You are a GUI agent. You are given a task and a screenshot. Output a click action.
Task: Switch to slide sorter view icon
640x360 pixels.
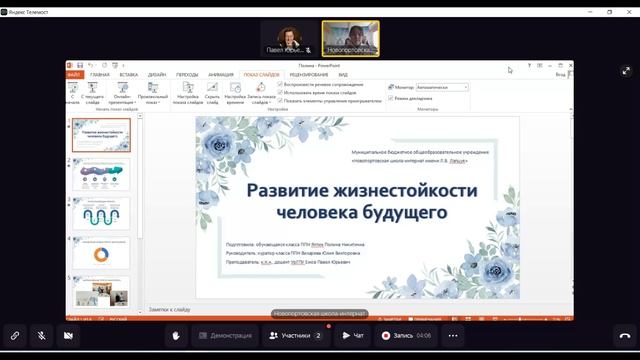[x=468, y=319]
